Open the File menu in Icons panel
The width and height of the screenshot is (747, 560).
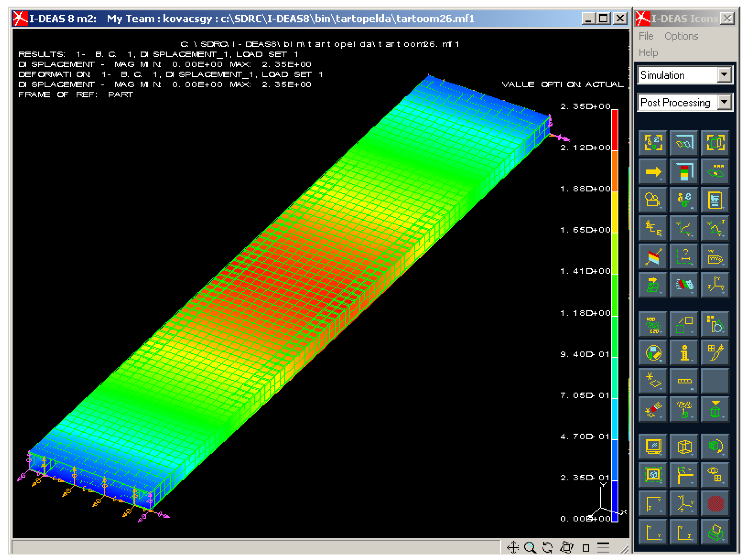point(646,36)
